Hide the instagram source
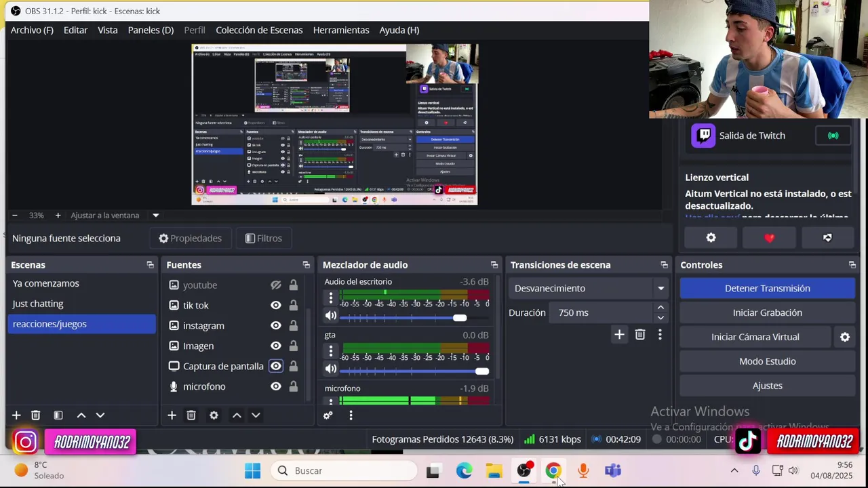The height and width of the screenshot is (488, 868). click(x=276, y=325)
